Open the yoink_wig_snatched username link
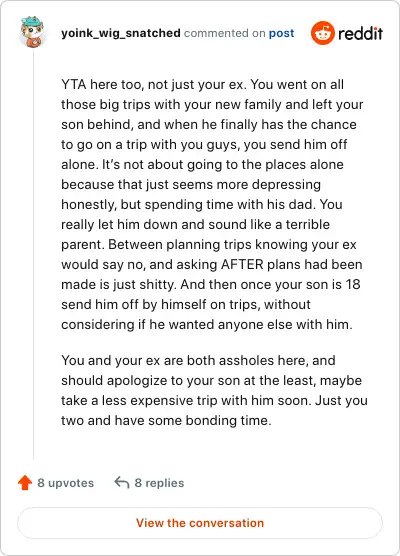The image size is (400, 556). click(121, 33)
